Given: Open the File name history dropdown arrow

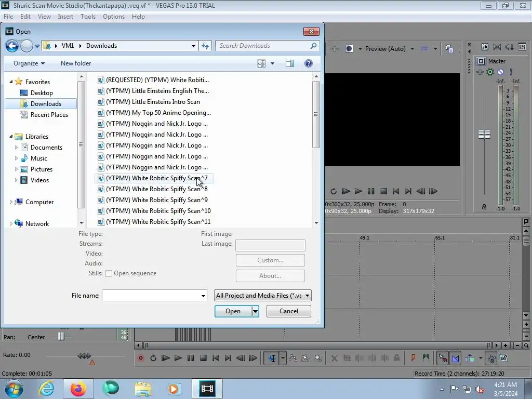Looking at the screenshot, I should tap(203, 296).
